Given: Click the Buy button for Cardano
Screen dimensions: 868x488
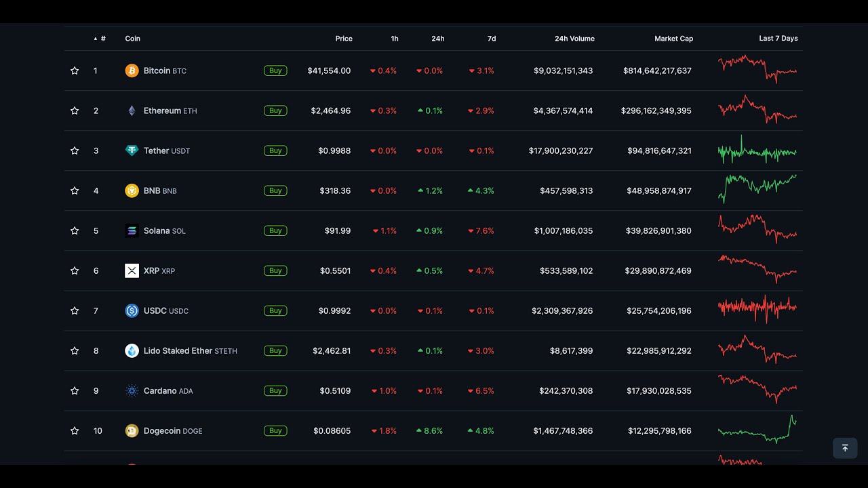Looking at the screenshot, I should 275,390.
